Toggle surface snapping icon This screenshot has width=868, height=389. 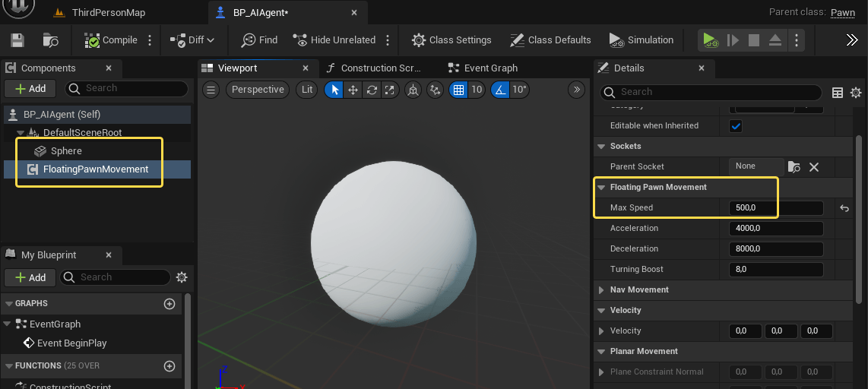(436, 90)
